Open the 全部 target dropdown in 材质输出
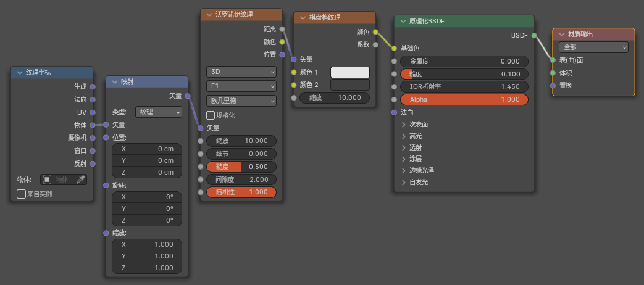This screenshot has height=285, width=644. 593,47
